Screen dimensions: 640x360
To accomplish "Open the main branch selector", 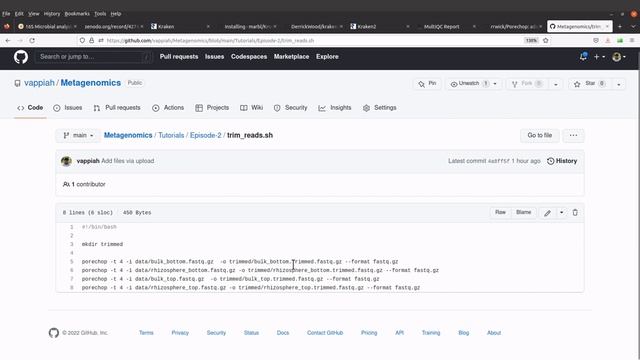I will (x=78, y=136).
